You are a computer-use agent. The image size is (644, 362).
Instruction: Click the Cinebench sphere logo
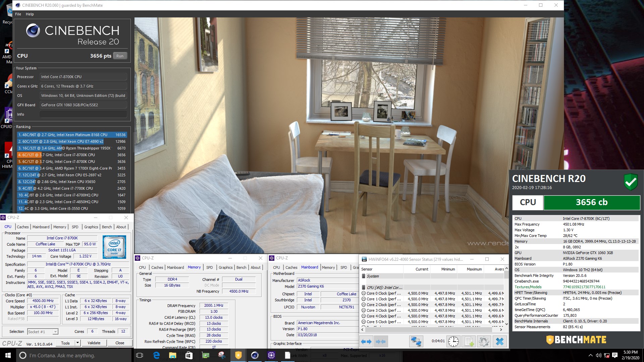[33, 31]
